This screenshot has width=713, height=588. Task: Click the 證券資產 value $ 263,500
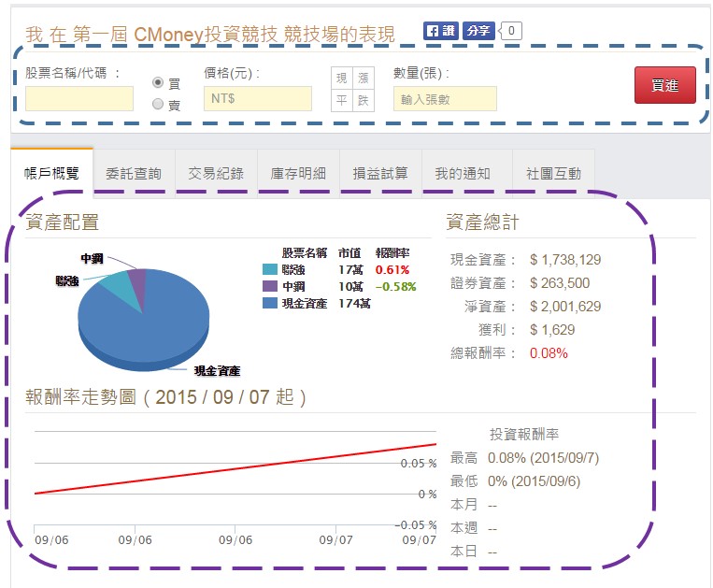click(x=560, y=283)
